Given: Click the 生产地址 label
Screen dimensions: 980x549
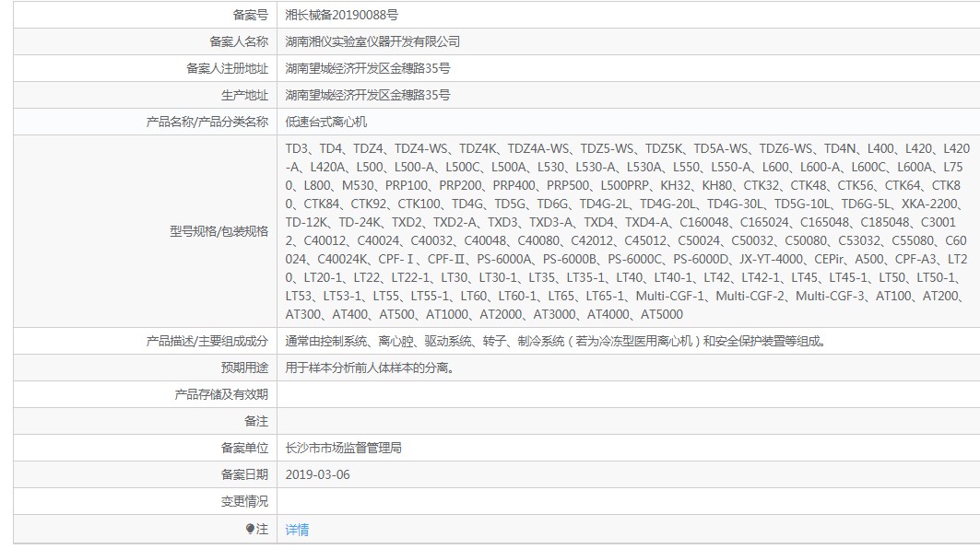Looking at the screenshot, I should 245,96.
